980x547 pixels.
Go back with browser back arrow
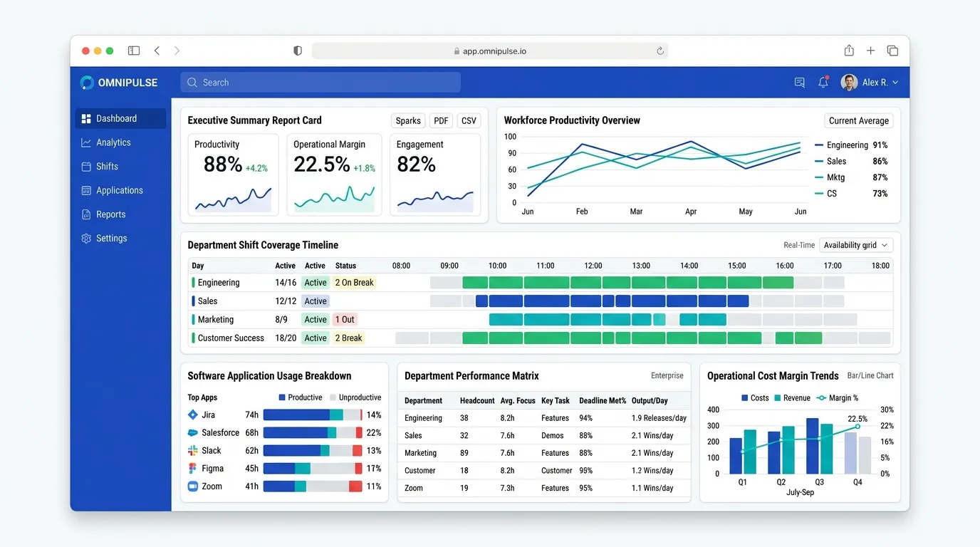point(157,51)
